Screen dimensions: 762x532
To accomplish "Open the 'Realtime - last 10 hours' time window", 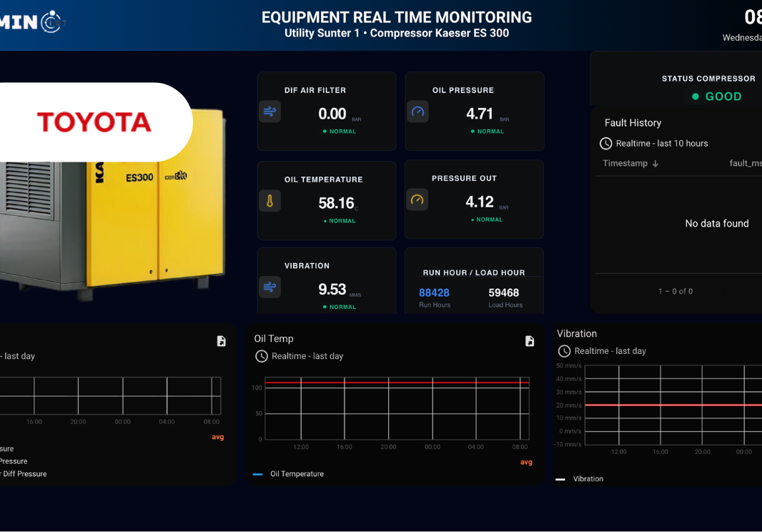I will click(x=661, y=144).
